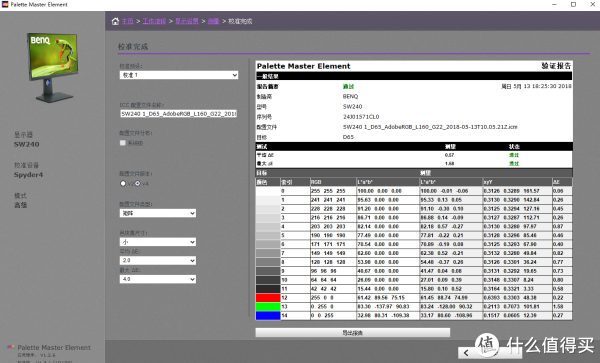The image size is (600, 363).
Task: Click the back arrow navigation button
Action: click(466, 353)
